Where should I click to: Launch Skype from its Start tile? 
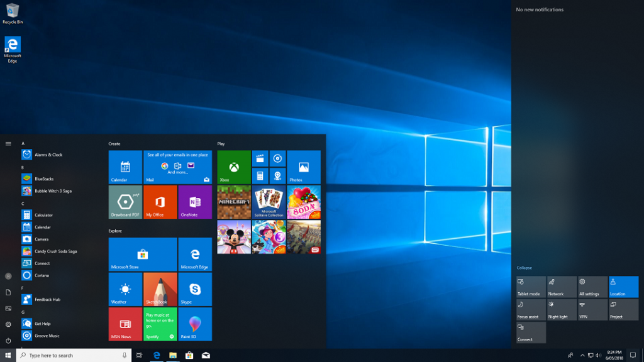coord(194,289)
